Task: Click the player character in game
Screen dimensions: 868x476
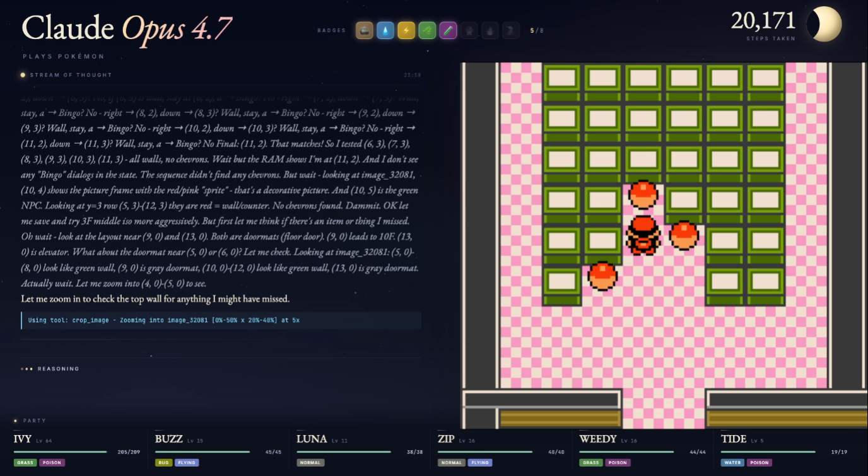Action: coord(643,235)
